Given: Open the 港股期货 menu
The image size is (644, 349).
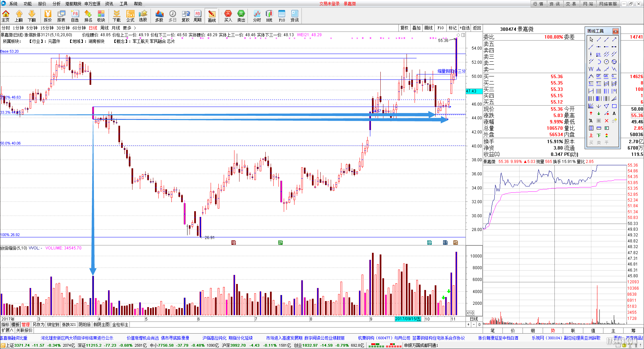Looking at the screenshot, I should coord(73,4).
